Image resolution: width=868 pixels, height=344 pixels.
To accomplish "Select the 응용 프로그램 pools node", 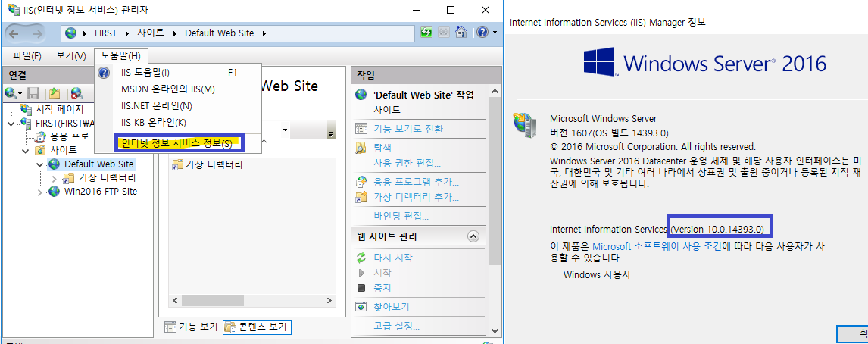I will pos(72,136).
